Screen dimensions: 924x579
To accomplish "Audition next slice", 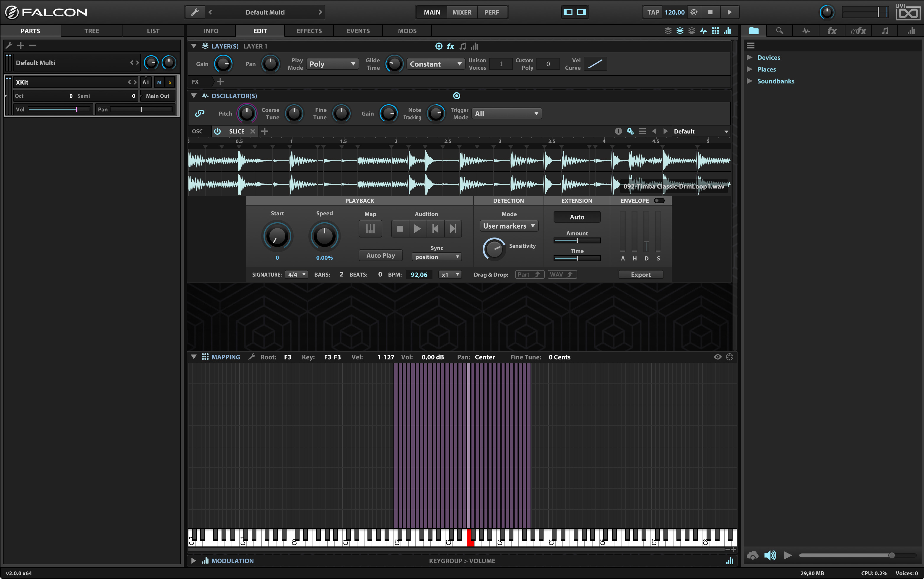I will 453,229.
